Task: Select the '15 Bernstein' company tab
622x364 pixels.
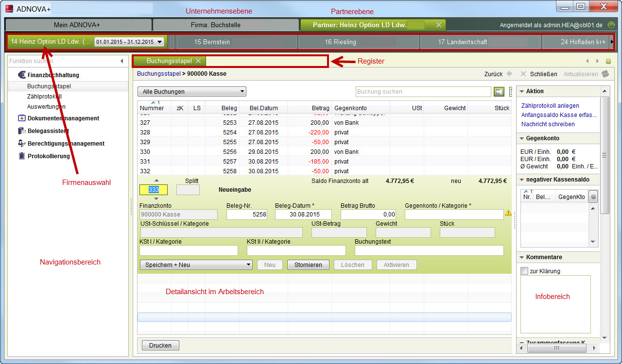Action: coord(212,42)
